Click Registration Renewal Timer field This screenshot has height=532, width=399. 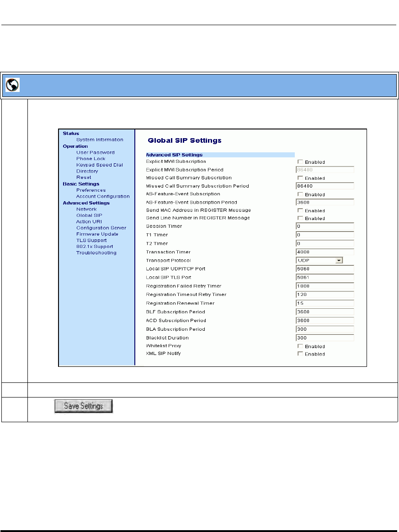[325, 303]
